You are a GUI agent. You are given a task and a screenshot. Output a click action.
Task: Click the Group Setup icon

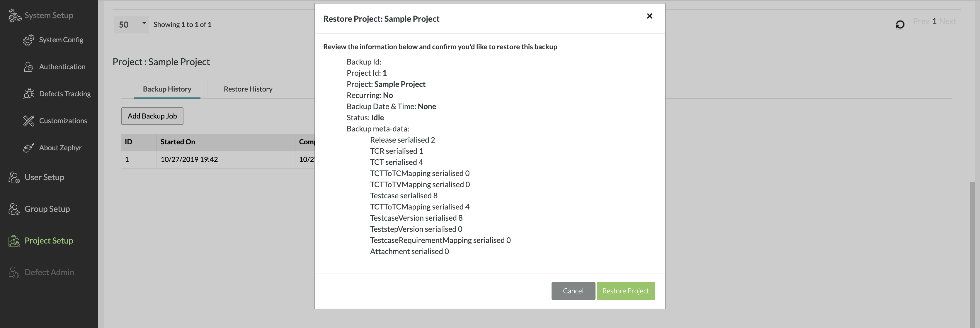(14, 209)
